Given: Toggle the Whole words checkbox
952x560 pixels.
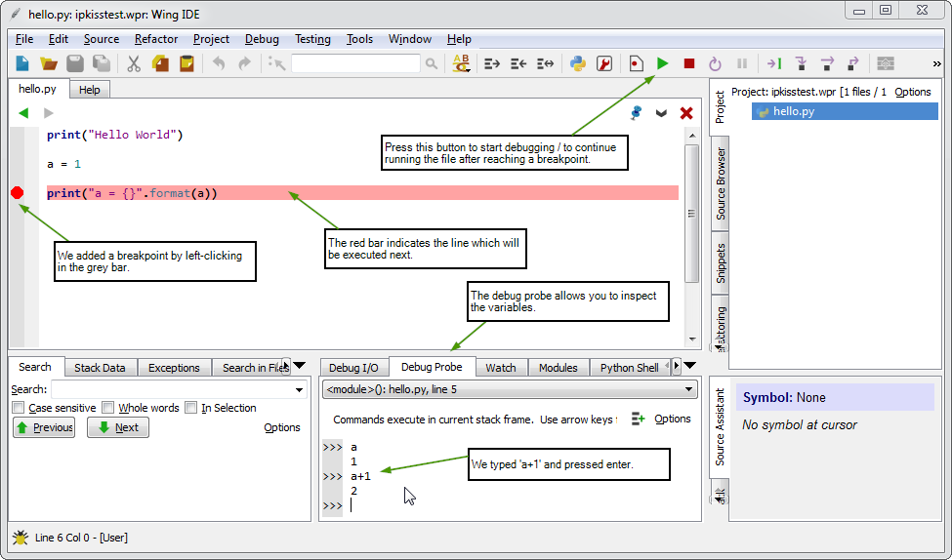Looking at the screenshot, I should pyautogui.click(x=108, y=408).
